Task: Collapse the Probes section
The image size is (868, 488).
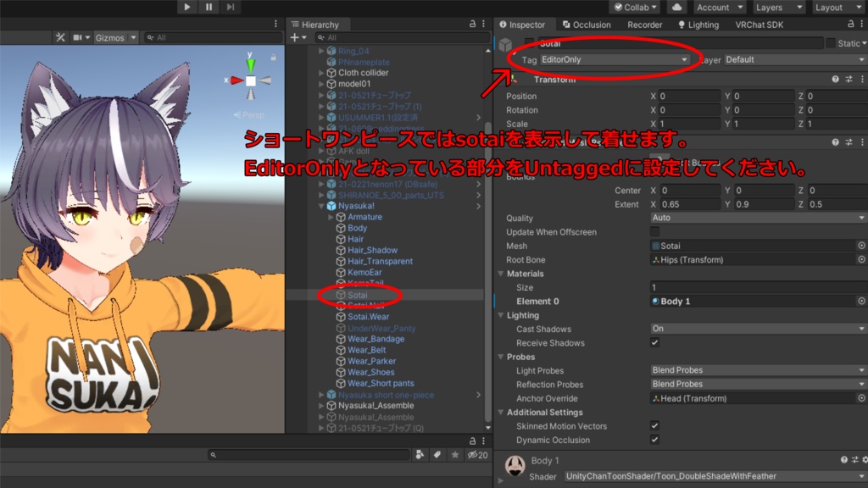Action: click(x=501, y=357)
